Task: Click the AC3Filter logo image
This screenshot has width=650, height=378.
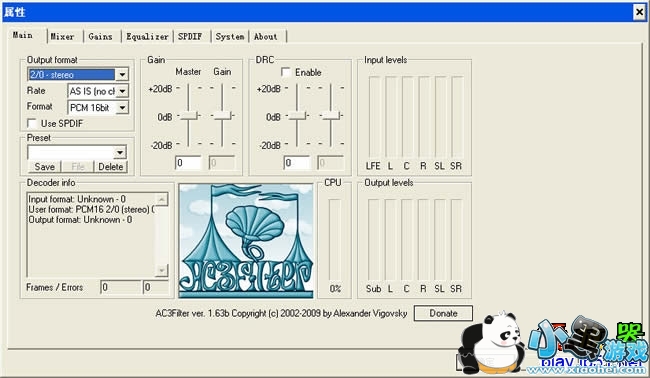Action: 246,241
